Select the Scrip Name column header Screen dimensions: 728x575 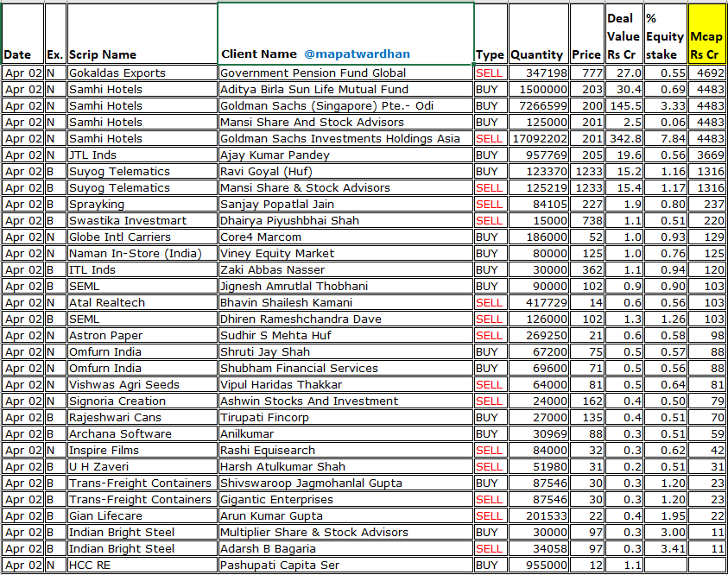click(142, 34)
